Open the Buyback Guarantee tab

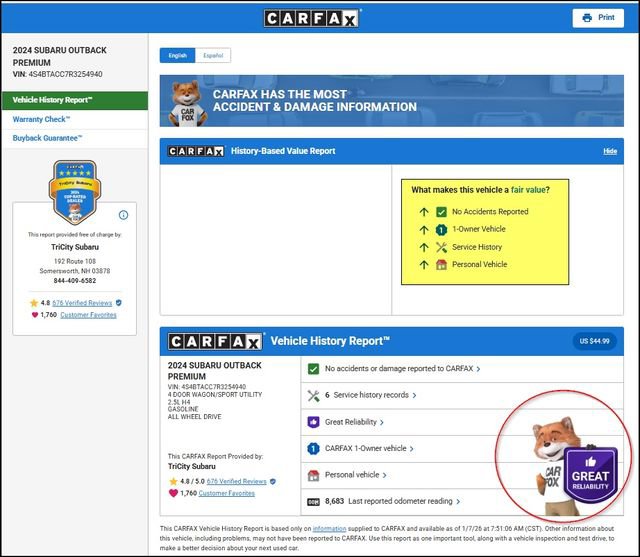point(47,138)
